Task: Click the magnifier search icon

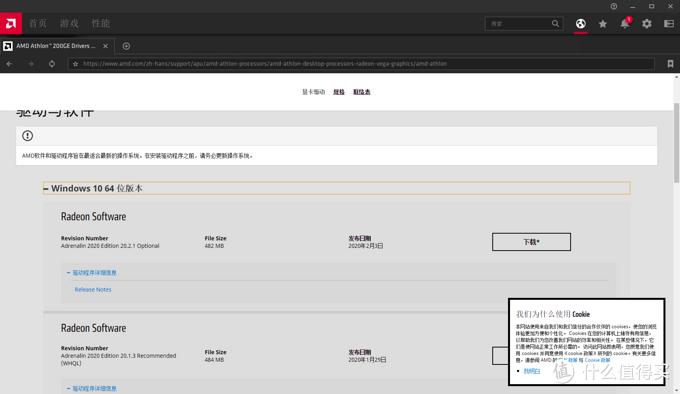Action: [556, 23]
